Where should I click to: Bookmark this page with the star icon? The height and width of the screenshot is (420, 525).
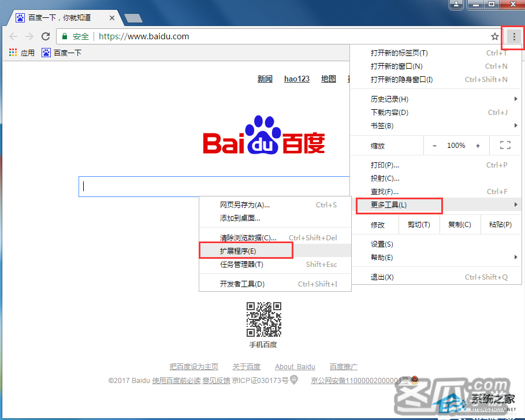[494, 36]
